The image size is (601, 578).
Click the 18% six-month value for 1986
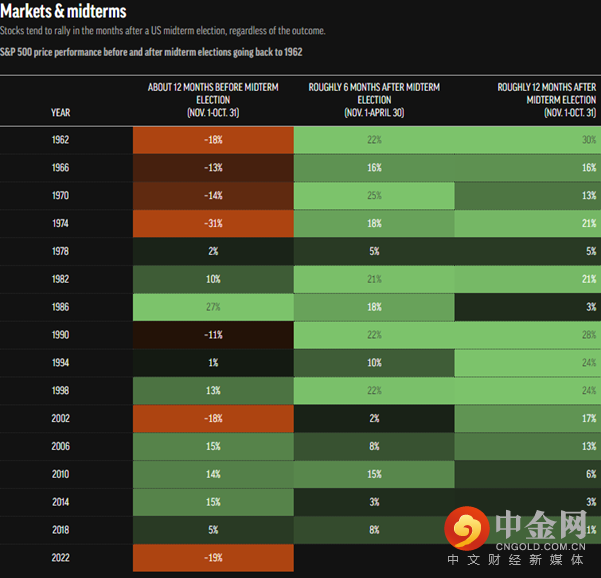[374, 307]
